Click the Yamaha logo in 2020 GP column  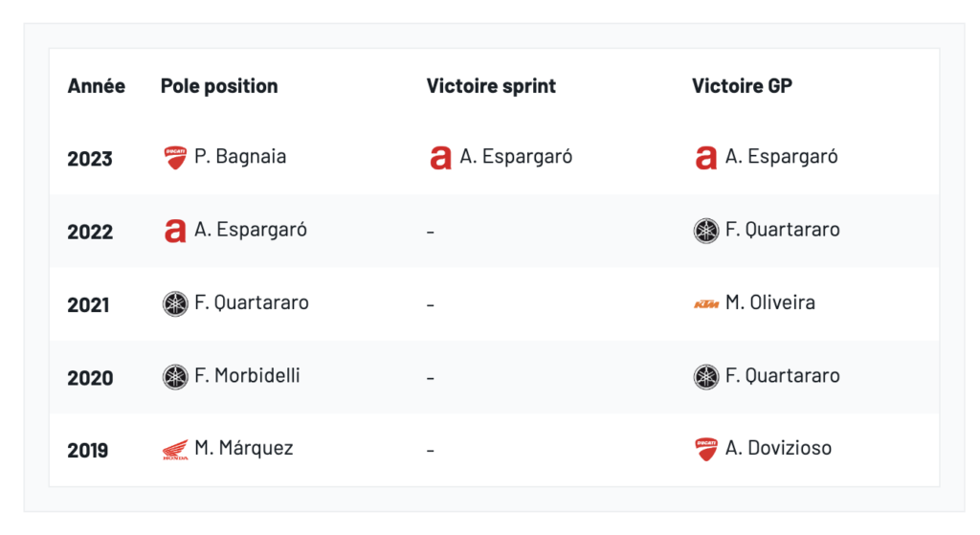(706, 376)
